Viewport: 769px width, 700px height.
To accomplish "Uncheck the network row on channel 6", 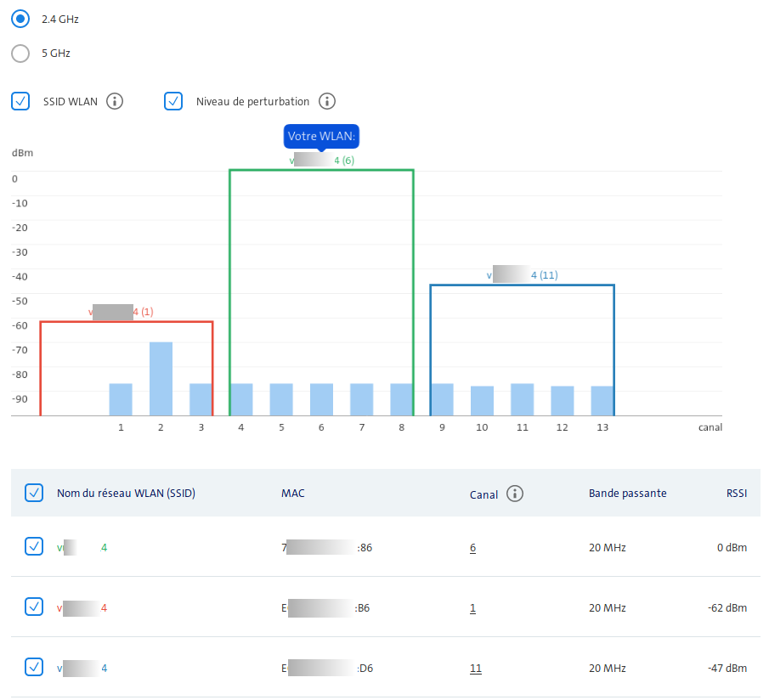I will [x=34, y=547].
